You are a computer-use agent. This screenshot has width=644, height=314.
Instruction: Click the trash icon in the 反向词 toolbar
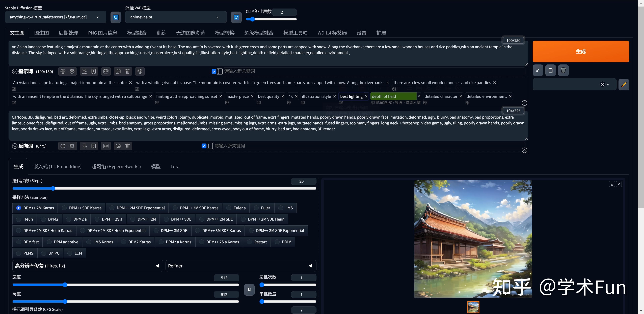(127, 146)
